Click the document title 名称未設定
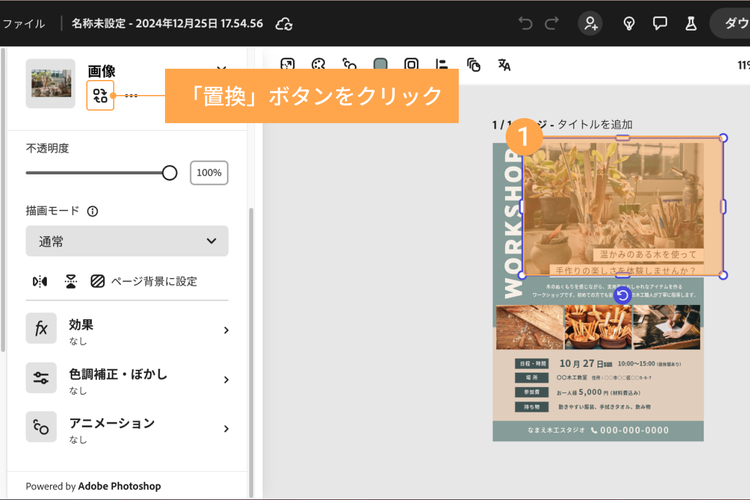Viewport: 750px width, 500px height. click(x=167, y=23)
